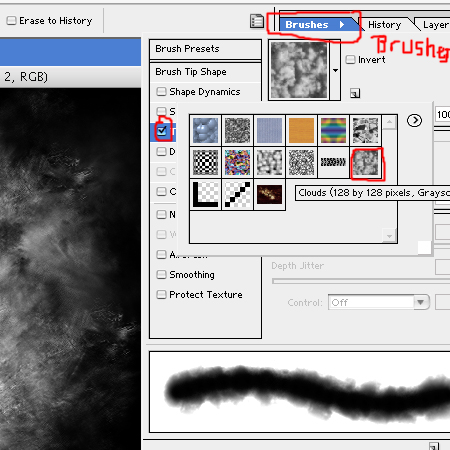Click the brush stroke preview area
450x450 pixels.
pyautogui.click(x=300, y=392)
